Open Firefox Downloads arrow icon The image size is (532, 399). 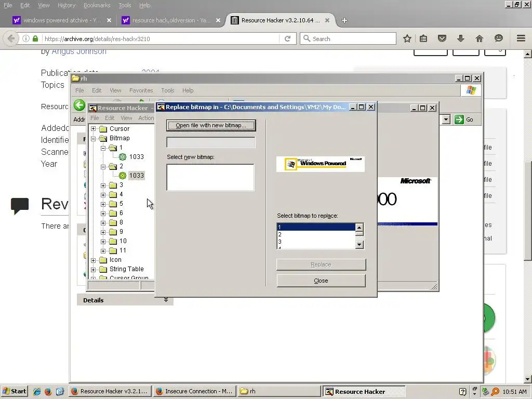(460, 38)
